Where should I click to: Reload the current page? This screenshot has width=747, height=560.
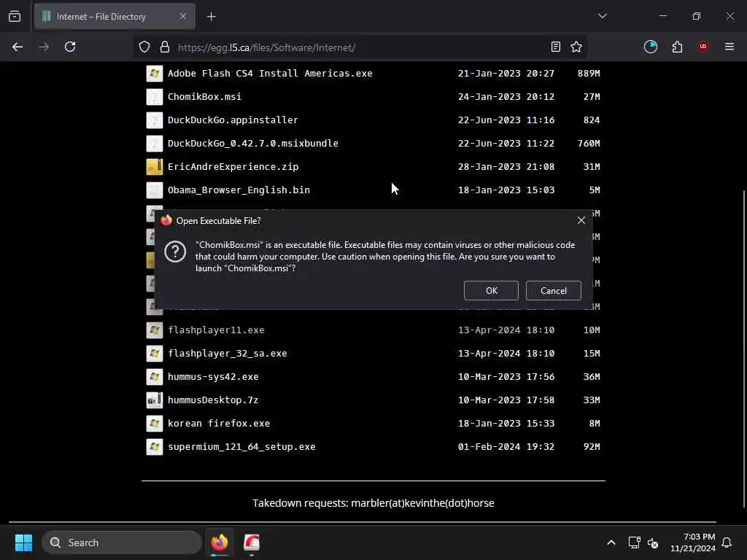[70, 47]
